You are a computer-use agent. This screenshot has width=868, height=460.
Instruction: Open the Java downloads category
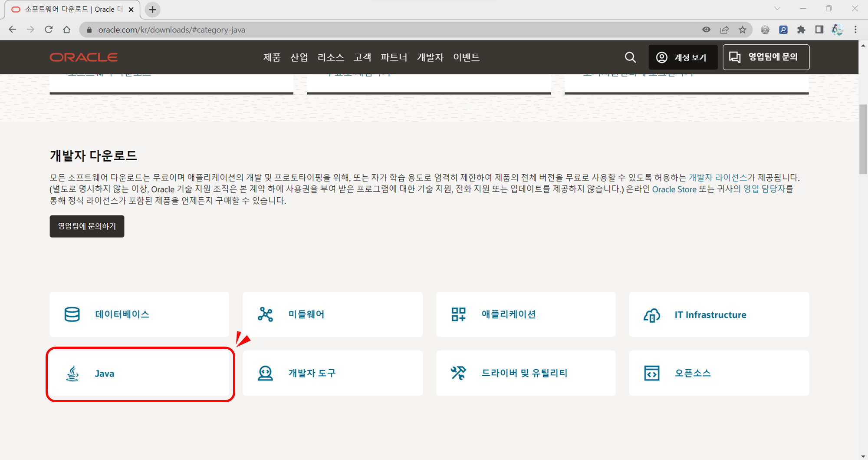pyautogui.click(x=139, y=374)
